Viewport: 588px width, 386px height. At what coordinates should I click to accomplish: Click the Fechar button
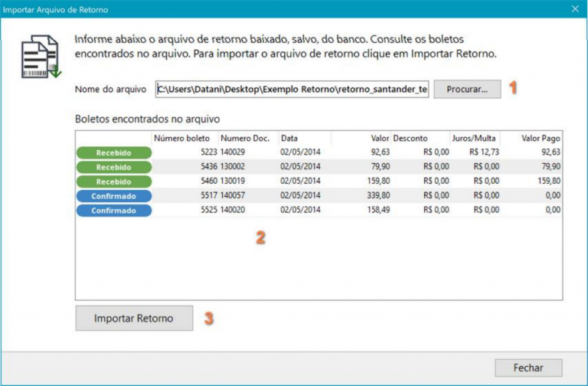pyautogui.click(x=528, y=367)
